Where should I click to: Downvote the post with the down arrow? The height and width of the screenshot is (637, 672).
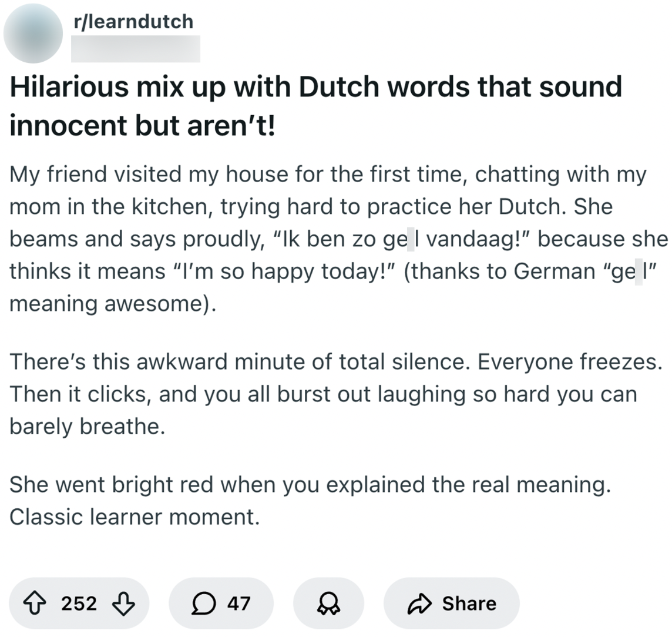tap(123, 604)
